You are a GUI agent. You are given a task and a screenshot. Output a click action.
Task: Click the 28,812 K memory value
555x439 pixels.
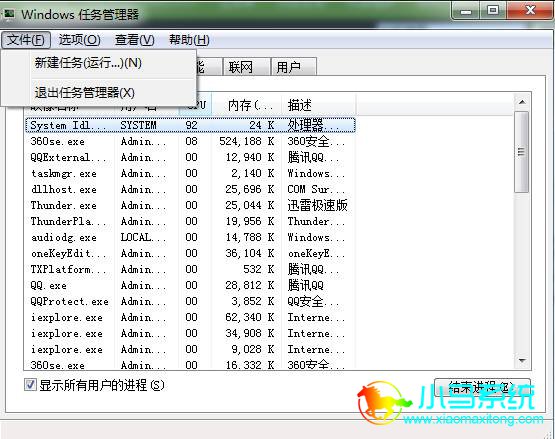(250, 285)
